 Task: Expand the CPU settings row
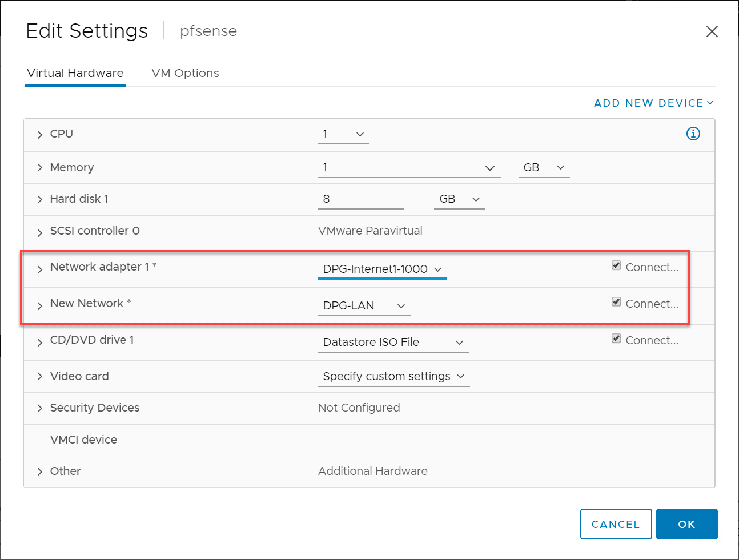click(x=40, y=135)
